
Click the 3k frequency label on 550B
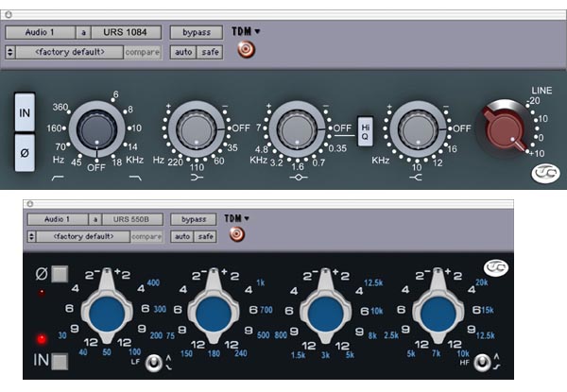coord(325,355)
